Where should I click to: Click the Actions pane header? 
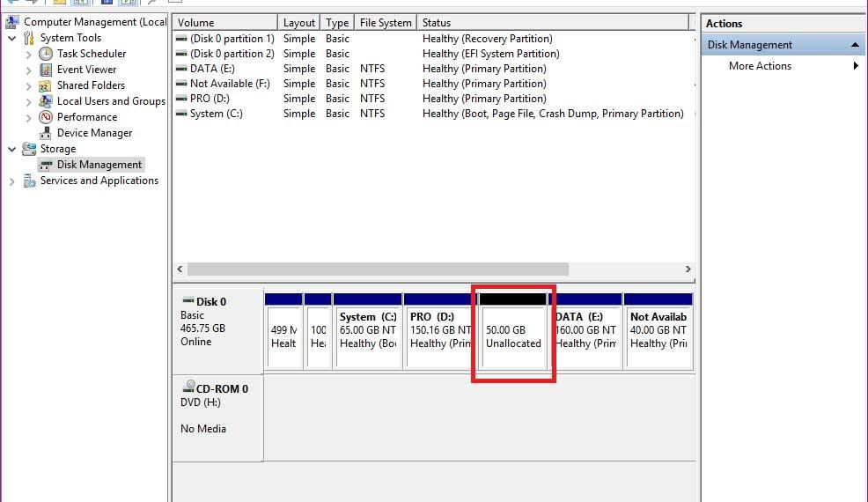(783, 24)
